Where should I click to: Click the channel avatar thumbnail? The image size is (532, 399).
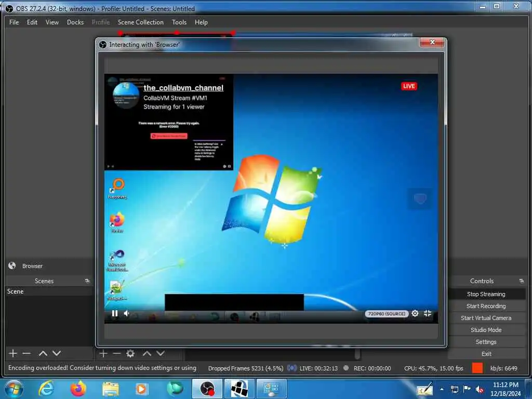(x=126, y=96)
